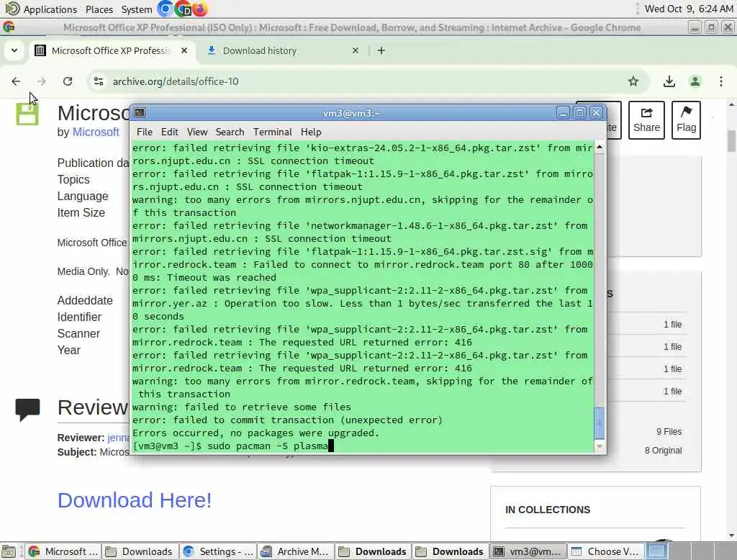Close the Download history tab
The height and width of the screenshot is (560, 737).
coord(356,50)
